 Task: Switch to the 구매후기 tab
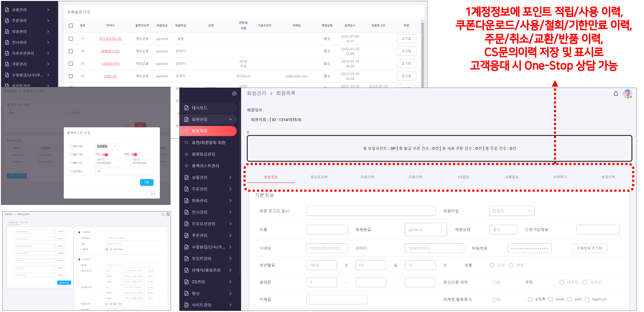tap(560, 177)
